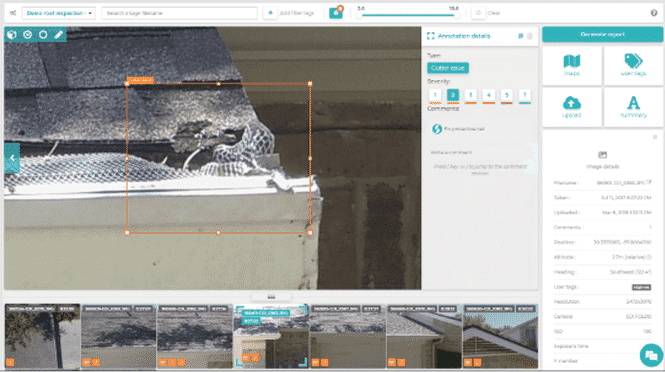Open the seventh thumbnail showing roof gable
The image size is (665, 372).
point(500,336)
